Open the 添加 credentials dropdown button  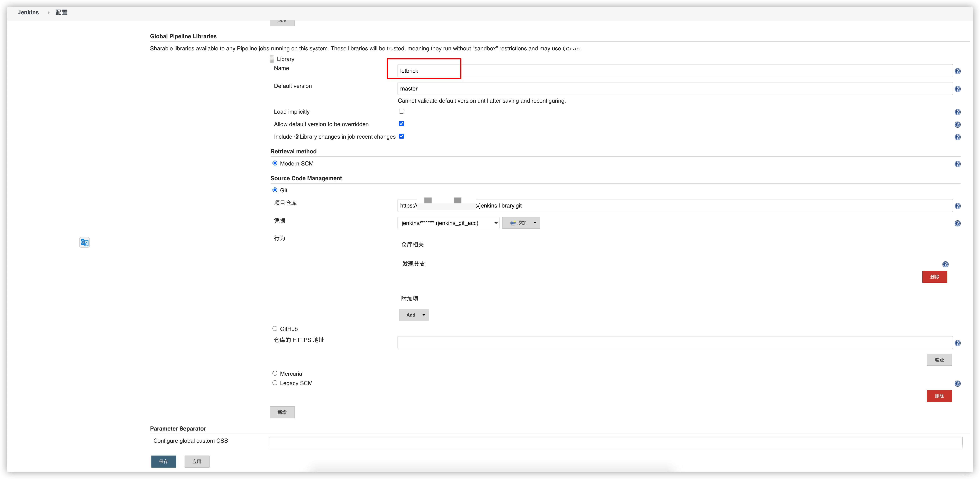(521, 223)
